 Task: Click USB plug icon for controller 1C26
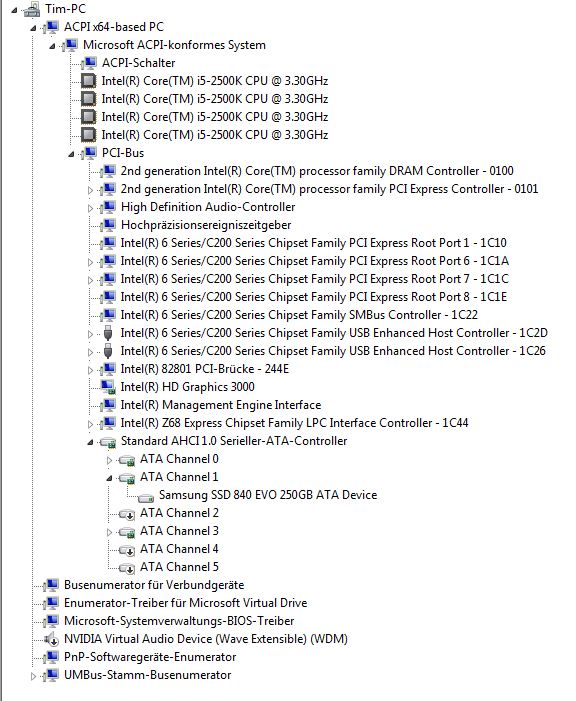pos(108,351)
